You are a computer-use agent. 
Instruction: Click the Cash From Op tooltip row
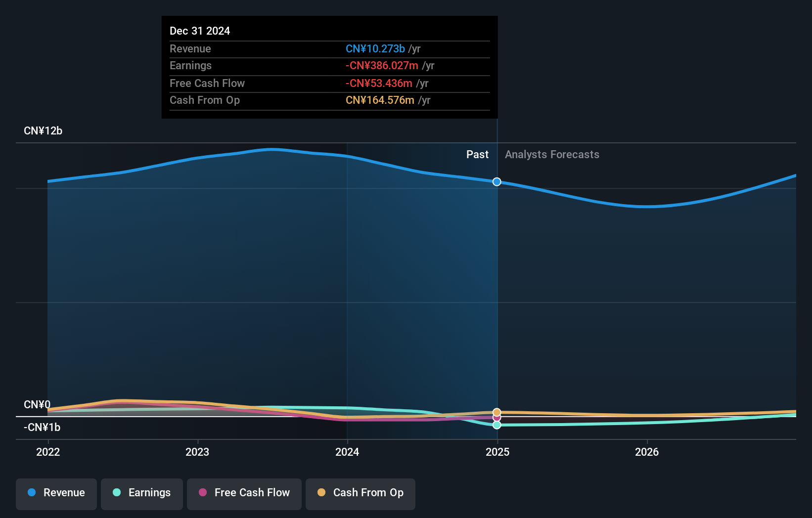[329, 100]
